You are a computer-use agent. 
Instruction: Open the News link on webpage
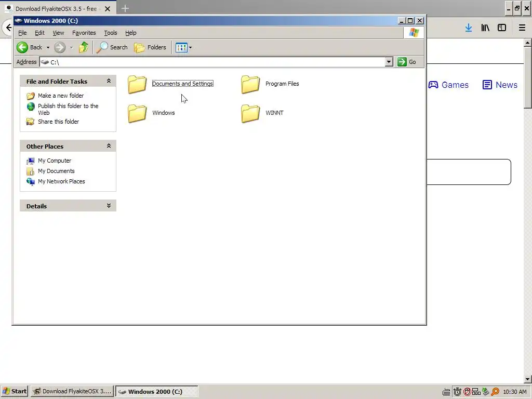point(500,85)
